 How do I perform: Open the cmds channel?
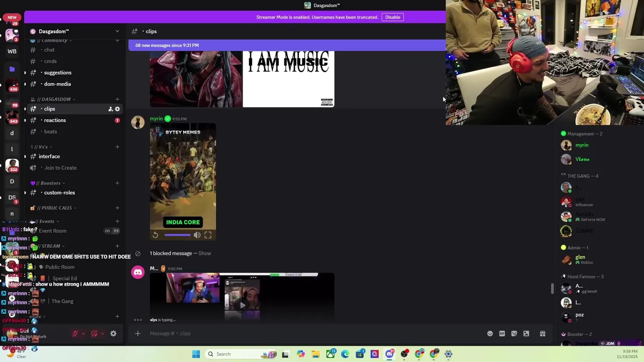point(74,61)
